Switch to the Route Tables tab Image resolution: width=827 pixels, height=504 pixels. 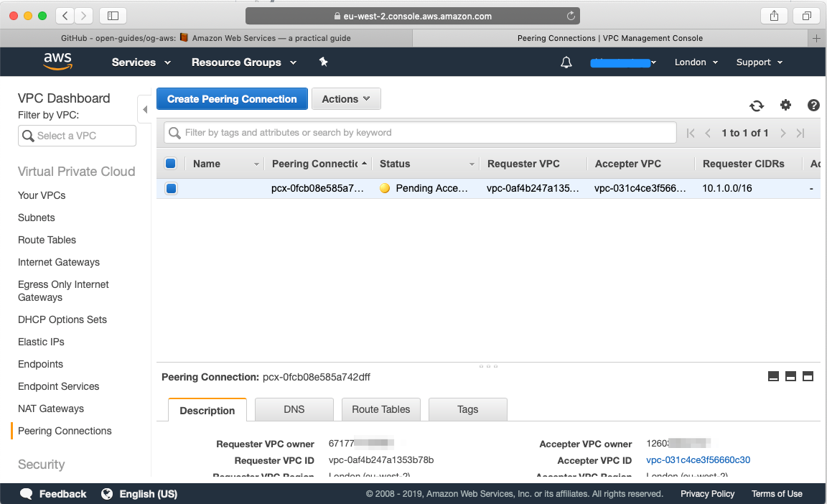pos(380,409)
